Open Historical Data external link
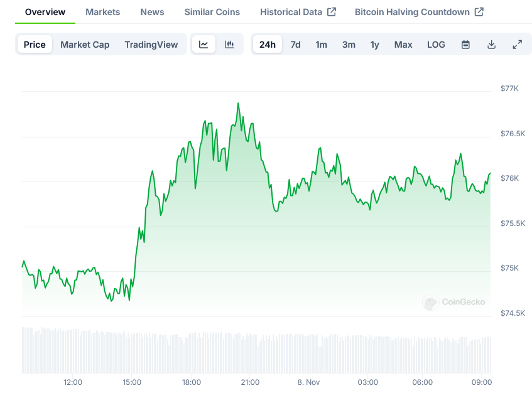The image size is (532, 398). tap(298, 12)
